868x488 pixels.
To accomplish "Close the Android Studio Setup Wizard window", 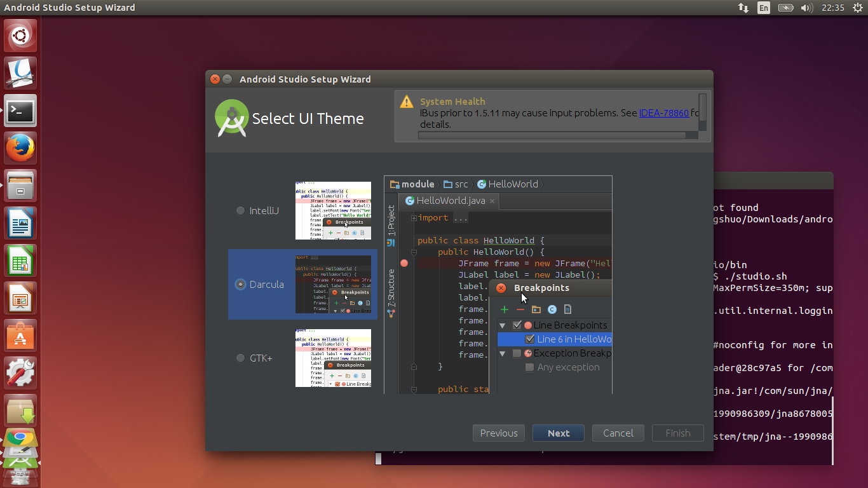I will pyautogui.click(x=215, y=79).
